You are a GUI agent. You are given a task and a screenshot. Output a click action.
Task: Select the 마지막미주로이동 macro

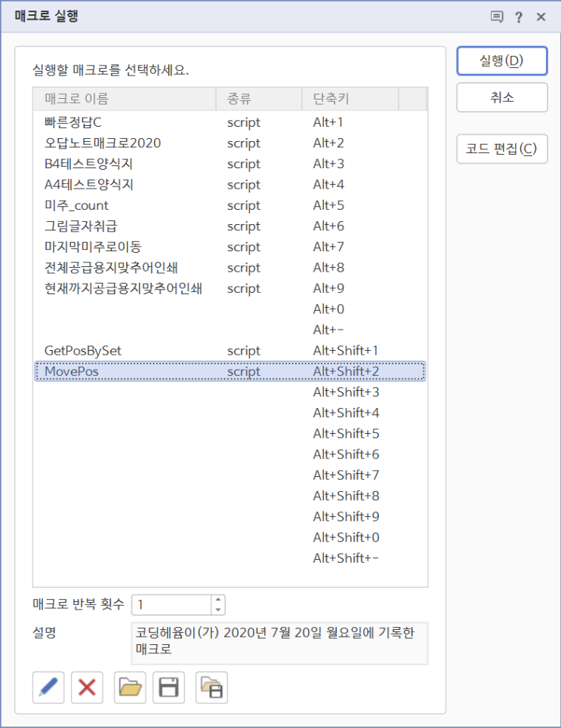pyautogui.click(x=230, y=247)
